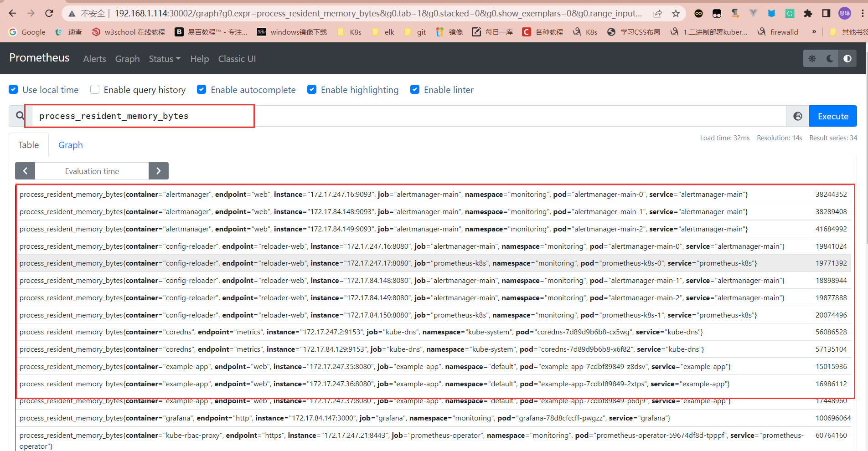This screenshot has height=451, width=868.
Task: Bookmark this page with the star icon
Action: pos(676,14)
